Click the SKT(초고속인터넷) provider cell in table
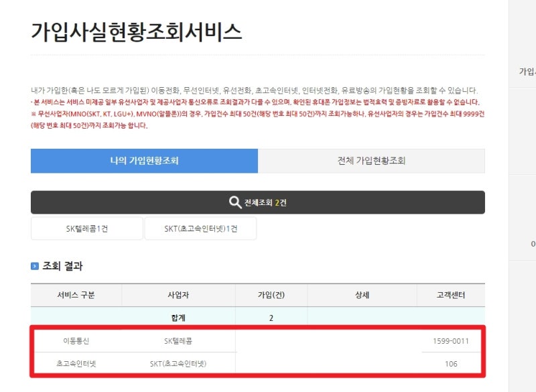The image size is (536, 392). (x=178, y=363)
